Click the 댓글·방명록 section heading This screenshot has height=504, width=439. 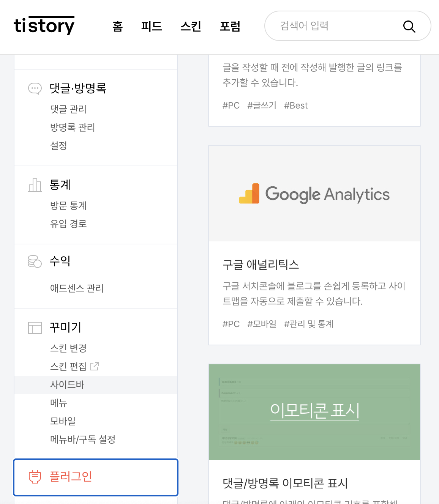[x=78, y=88]
